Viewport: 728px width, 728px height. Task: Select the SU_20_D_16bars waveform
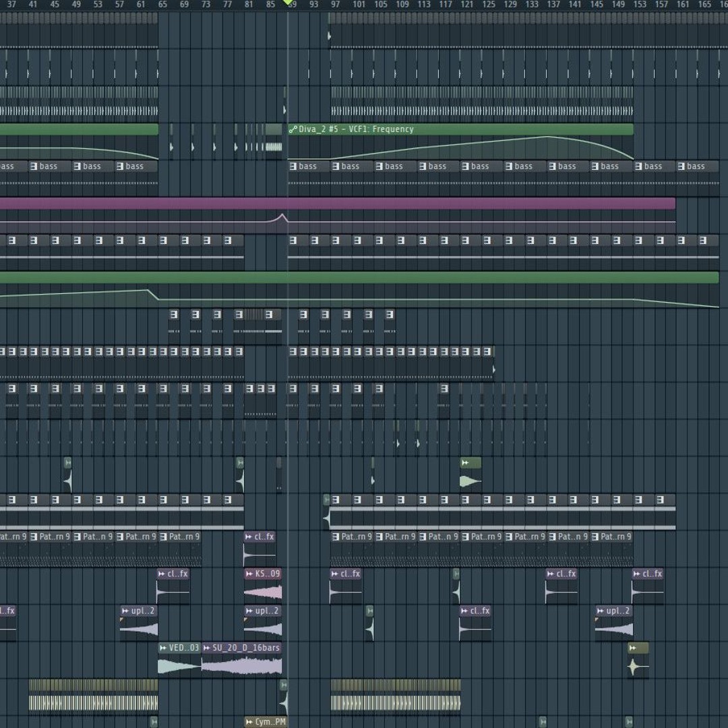(x=241, y=666)
